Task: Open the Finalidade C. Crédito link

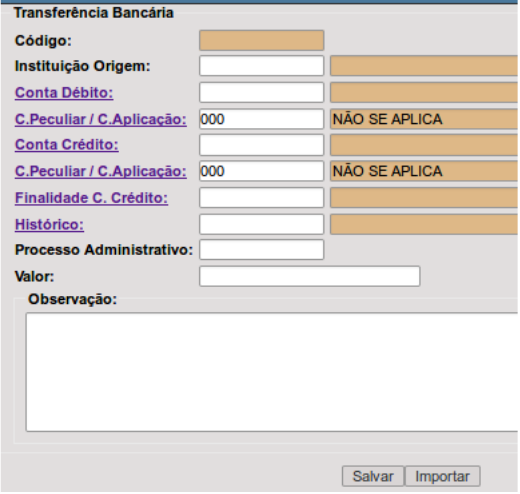Action: [91, 198]
